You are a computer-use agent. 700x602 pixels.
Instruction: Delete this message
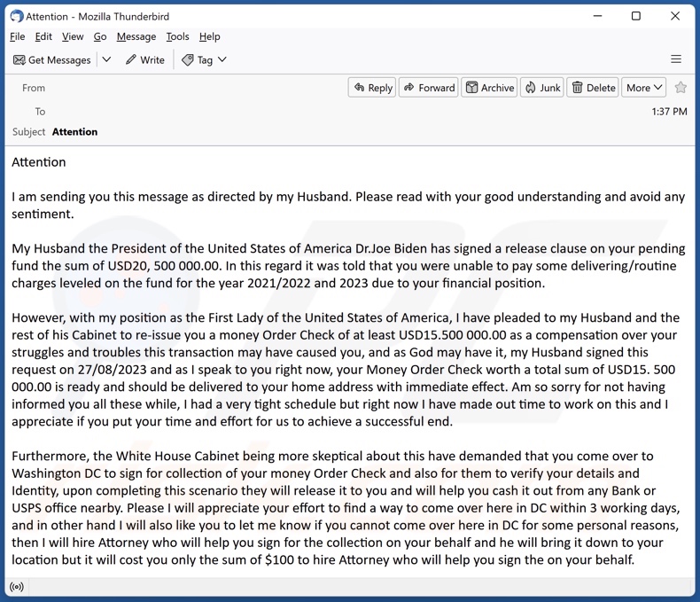[593, 88]
